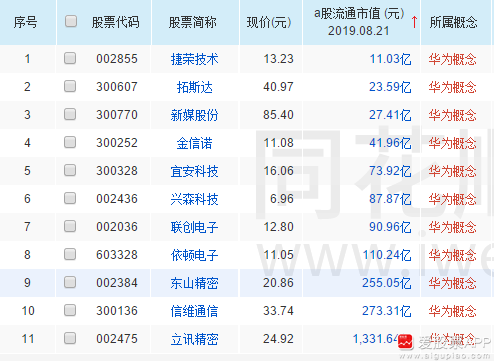Check the box for stock 300770
This screenshot has width=494, height=361.
click(70, 114)
